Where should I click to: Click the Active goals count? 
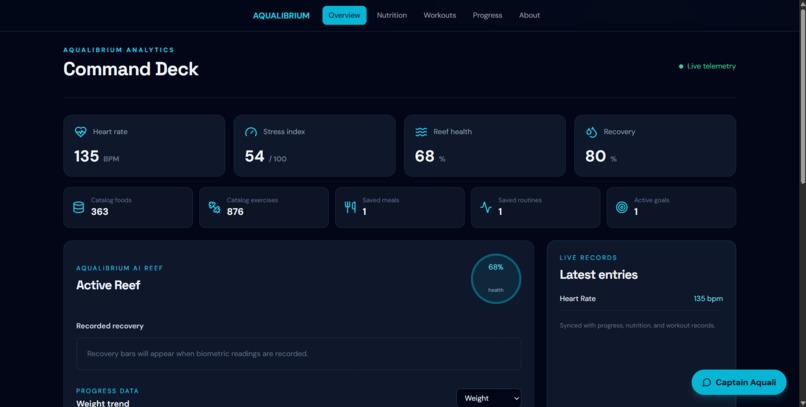tap(636, 212)
